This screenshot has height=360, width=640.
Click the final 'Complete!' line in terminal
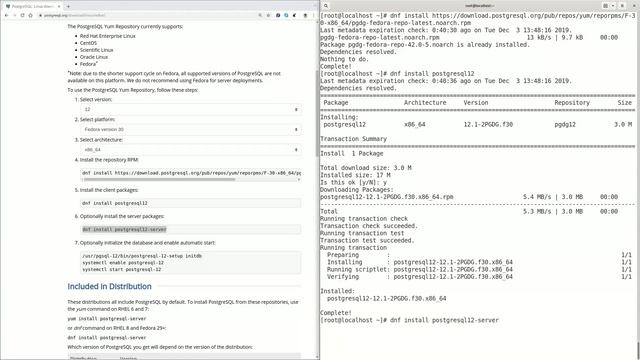click(336, 313)
